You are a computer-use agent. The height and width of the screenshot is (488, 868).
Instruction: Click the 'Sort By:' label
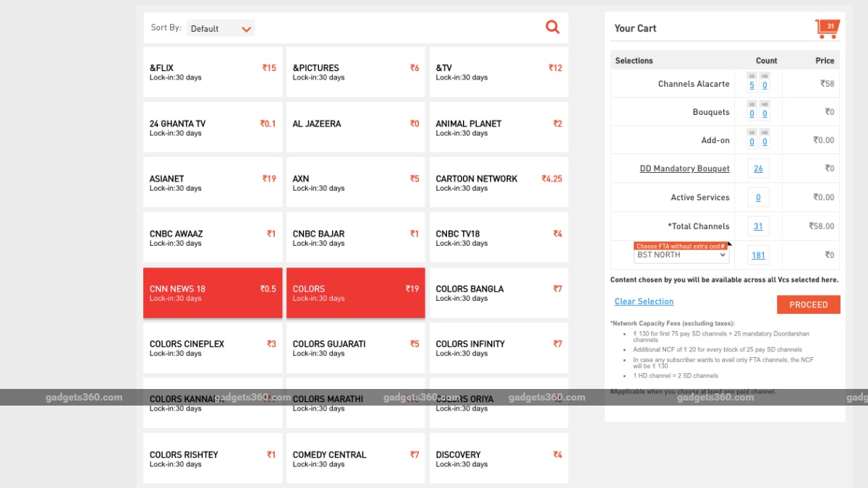tap(166, 27)
